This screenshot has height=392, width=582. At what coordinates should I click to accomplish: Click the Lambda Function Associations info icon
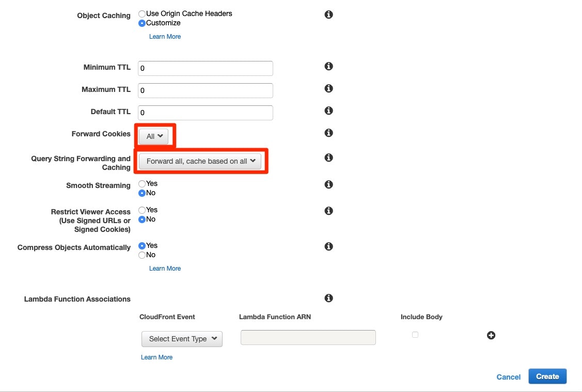coord(328,297)
